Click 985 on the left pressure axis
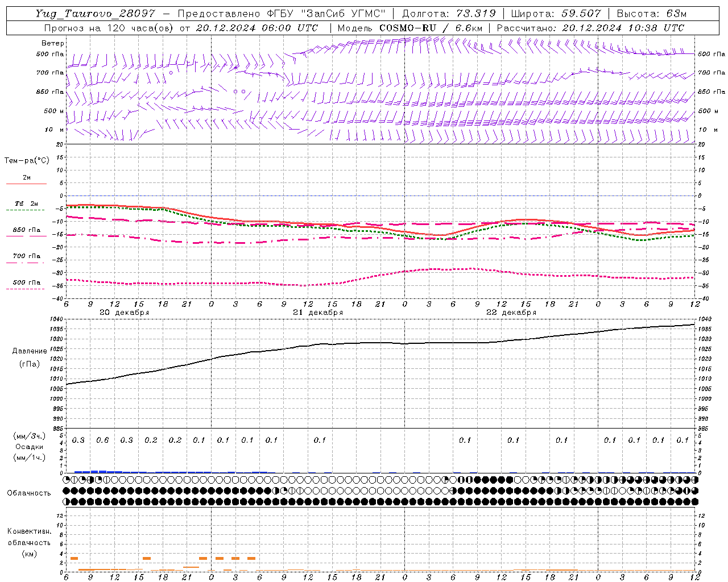Viewport: 728px width, 582px height. coord(59,429)
